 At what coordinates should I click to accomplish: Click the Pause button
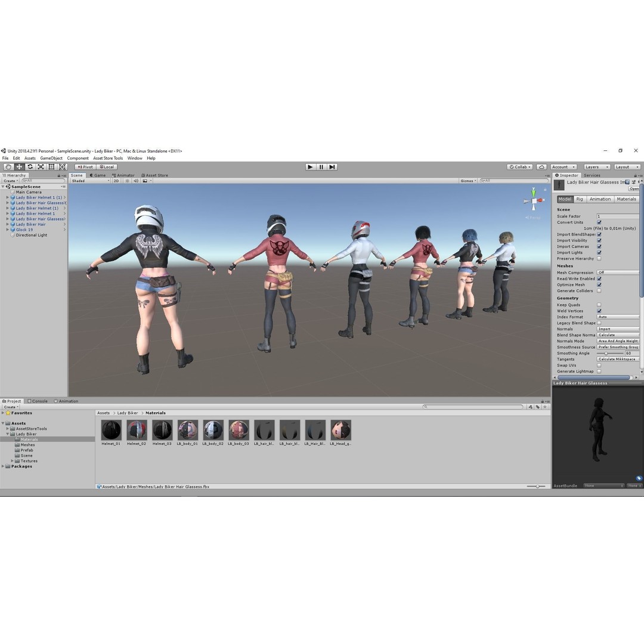point(321,167)
